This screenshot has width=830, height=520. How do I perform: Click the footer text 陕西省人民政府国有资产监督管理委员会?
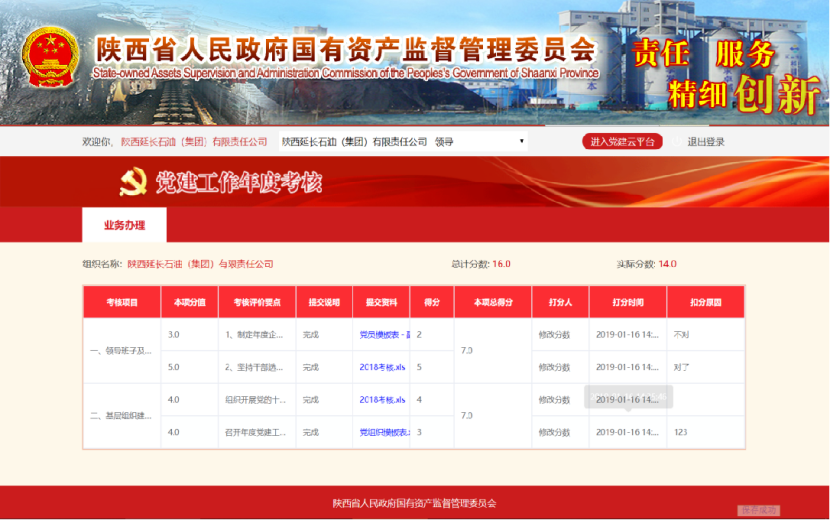[414, 503]
